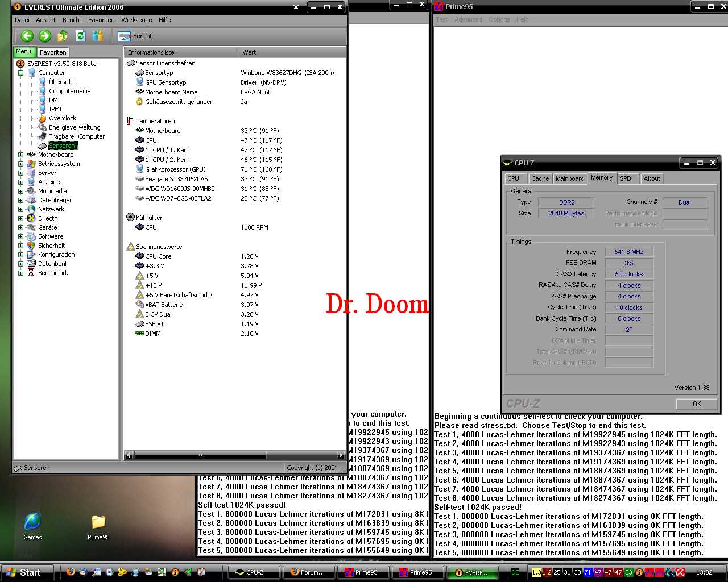This screenshot has height=582, width=728.
Task: Click the red Avira umbrella tray icon
Action: coord(680,572)
